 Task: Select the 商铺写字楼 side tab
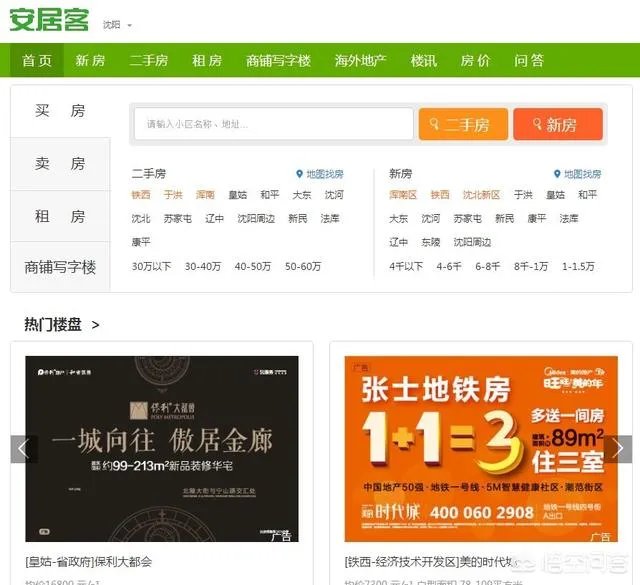[x=60, y=267]
